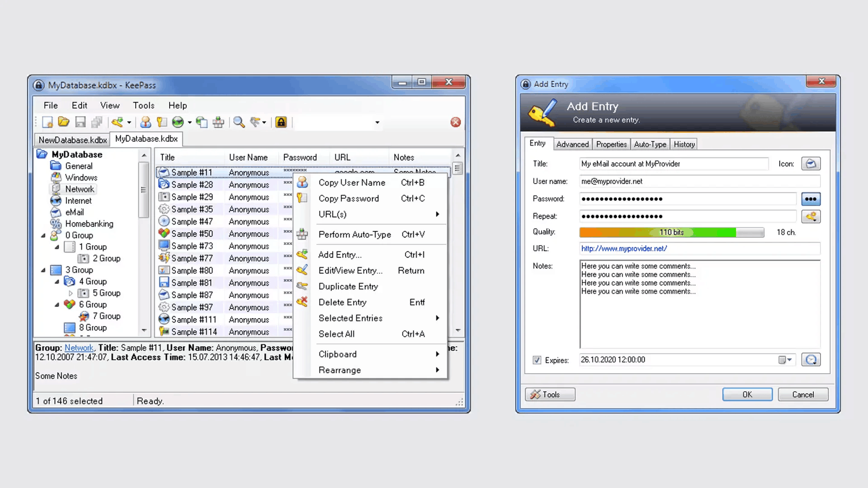The width and height of the screenshot is (868, 488).
Task: Click the Tools button in Add Entry
Action: point(550,394)
